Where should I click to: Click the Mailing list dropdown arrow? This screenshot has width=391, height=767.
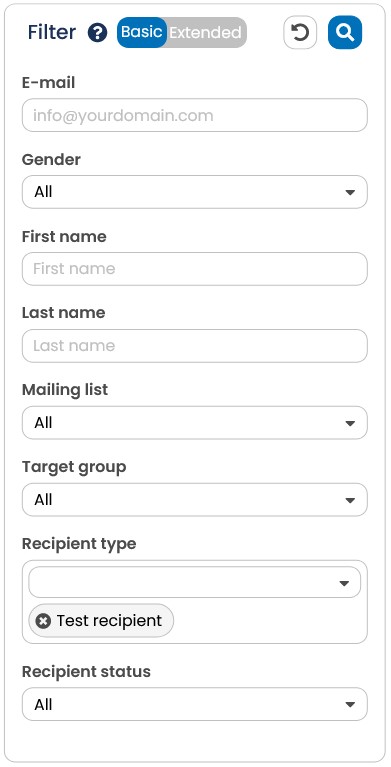click(350, 423)
